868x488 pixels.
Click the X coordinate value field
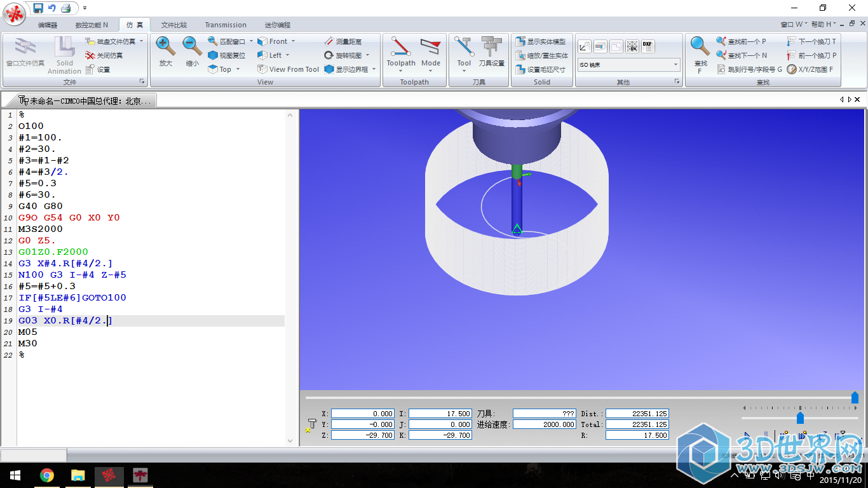point(362,414)
